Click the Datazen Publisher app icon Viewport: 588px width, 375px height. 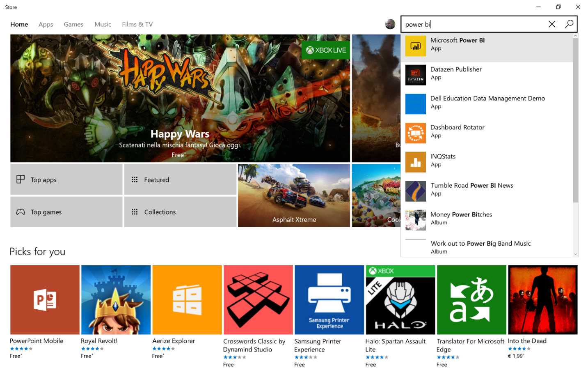(x=415, y=75)
